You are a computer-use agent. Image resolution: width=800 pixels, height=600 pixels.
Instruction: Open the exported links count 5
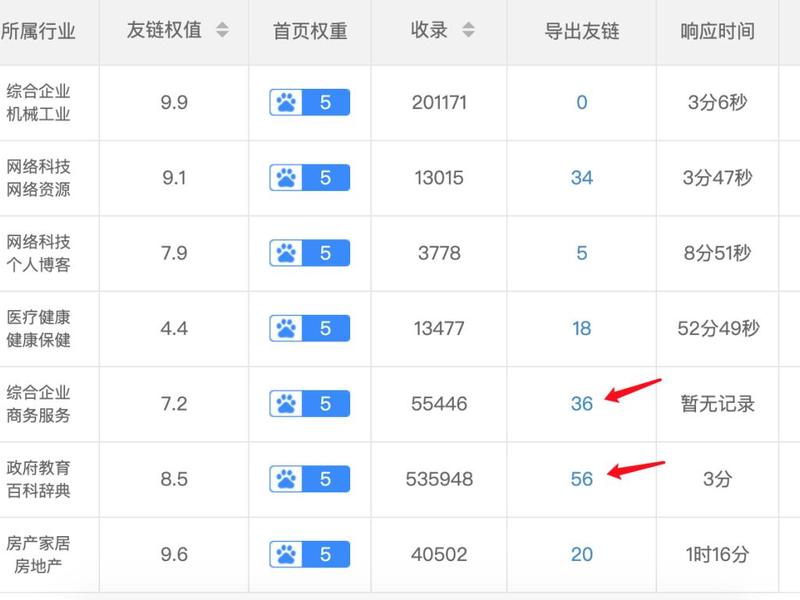click(x=582, y=253)
